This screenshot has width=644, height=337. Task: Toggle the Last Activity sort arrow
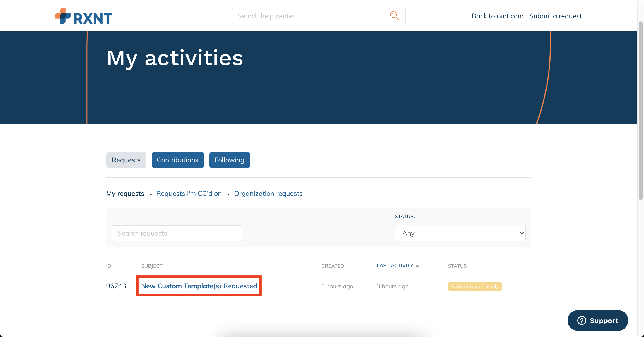click(x=417, y=266)
